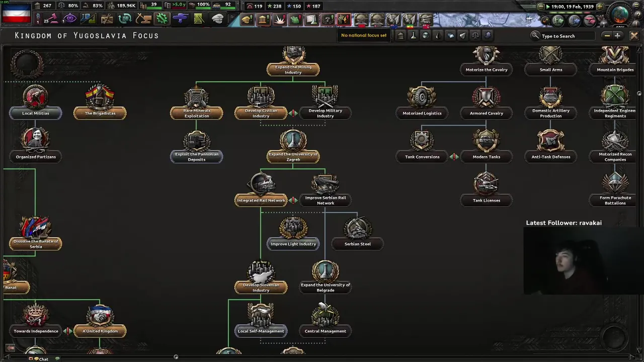This screenshot has height=362, width=644.
Task: Decrease game speed with minus button
Action: (x=541, y=7)
